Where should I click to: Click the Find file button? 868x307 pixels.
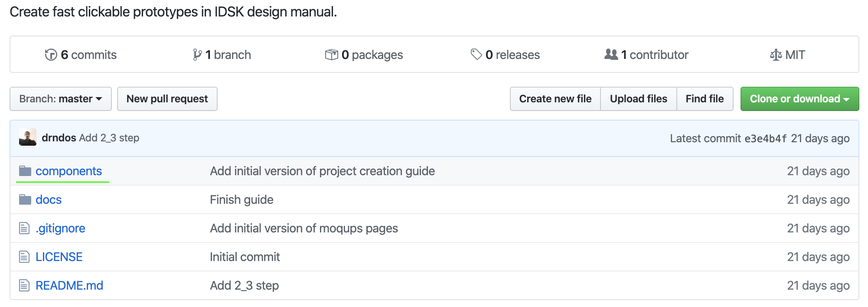tap(705, 99)
